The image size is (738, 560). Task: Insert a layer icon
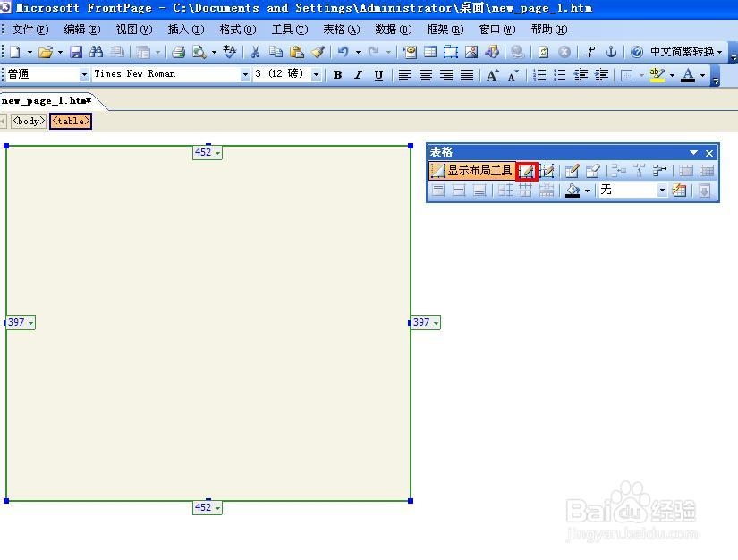point(451,52)
